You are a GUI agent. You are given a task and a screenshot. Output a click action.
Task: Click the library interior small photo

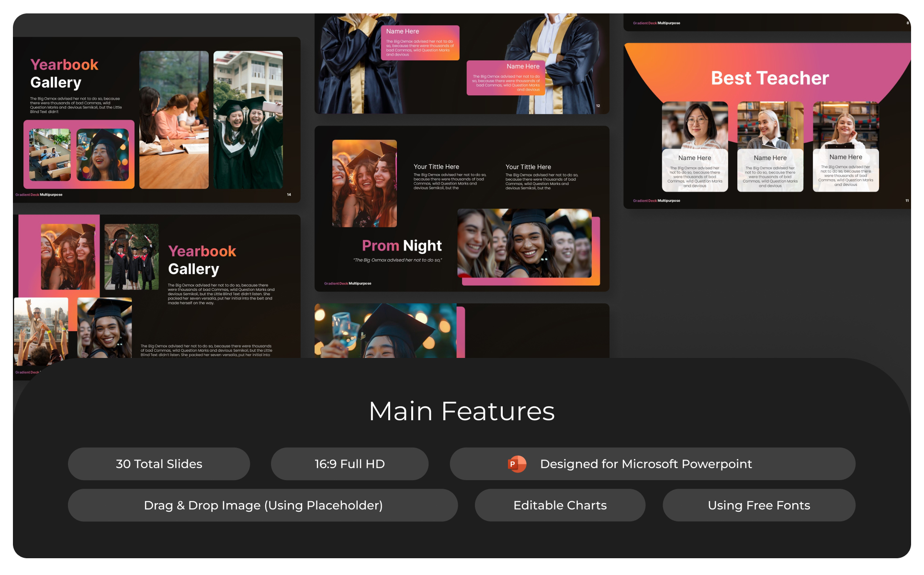tap(50, 154)
